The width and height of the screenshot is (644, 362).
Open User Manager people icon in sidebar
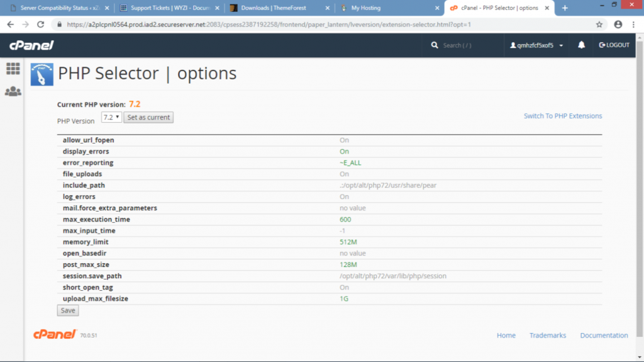[13, 91]
